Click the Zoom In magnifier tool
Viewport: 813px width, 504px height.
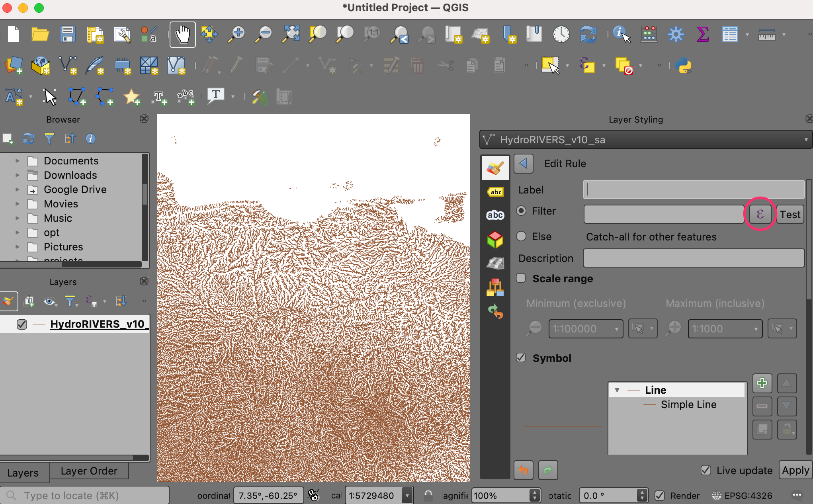click(237, 35)
